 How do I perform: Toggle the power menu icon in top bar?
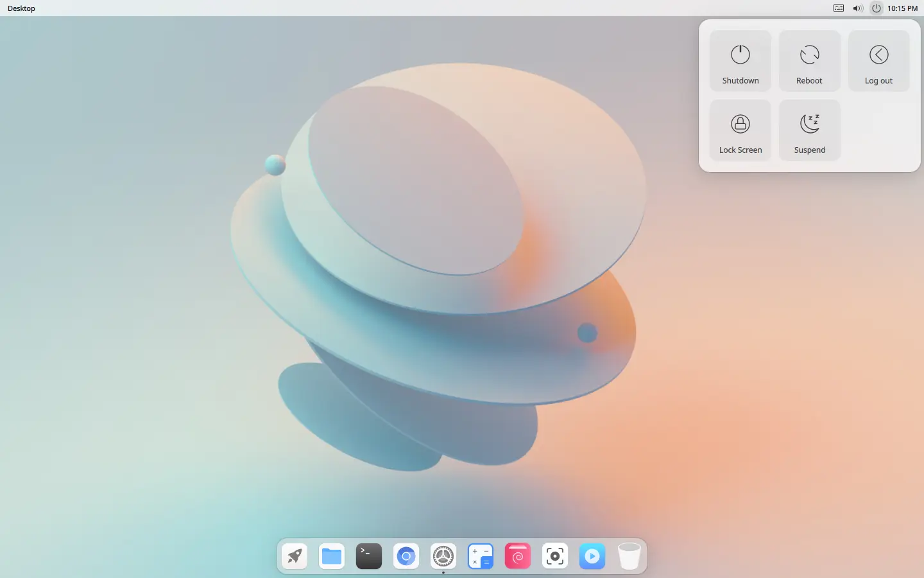[x=877, y=8]
